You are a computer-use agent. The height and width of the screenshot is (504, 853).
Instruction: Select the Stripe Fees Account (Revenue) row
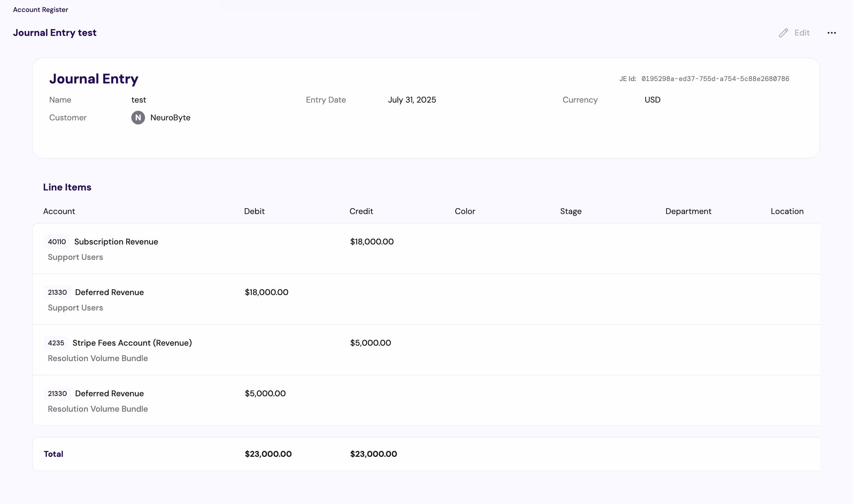[x=132, y=343]
